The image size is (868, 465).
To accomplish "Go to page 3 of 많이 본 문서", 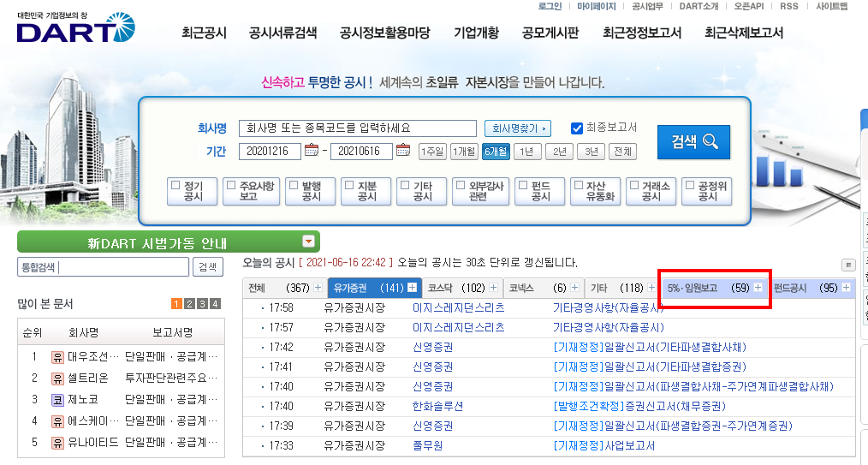I will point(202,303).
